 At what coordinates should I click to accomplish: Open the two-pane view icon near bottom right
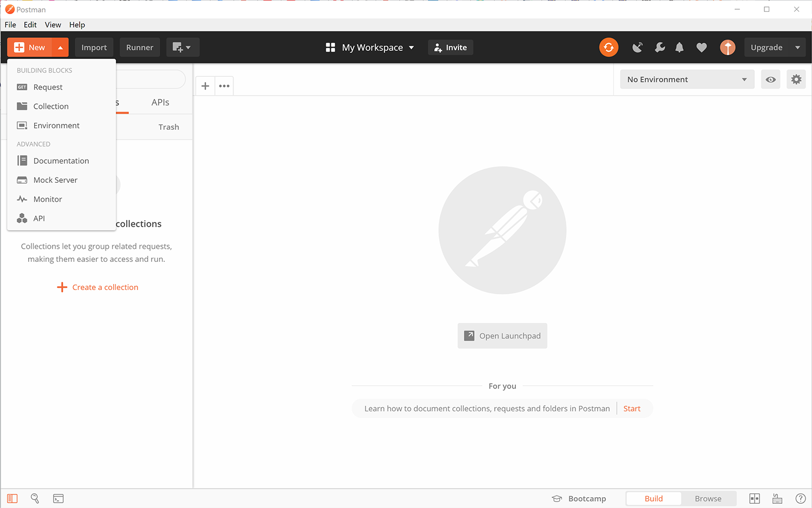click(755, 498)
